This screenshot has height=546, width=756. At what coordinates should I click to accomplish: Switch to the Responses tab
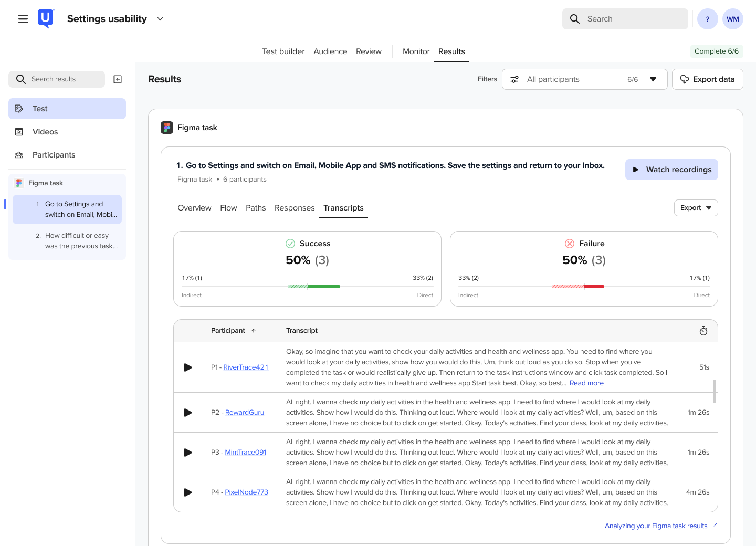pos(295,208)
